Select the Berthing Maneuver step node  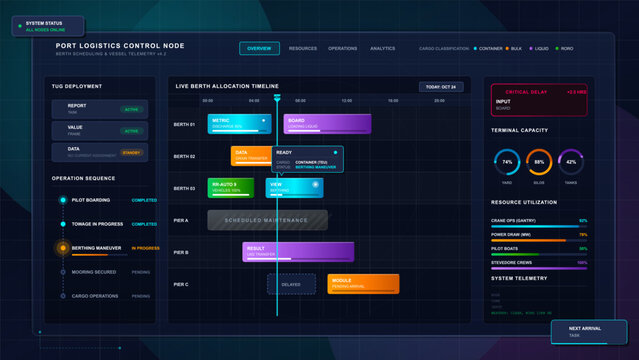pos(63,248)
